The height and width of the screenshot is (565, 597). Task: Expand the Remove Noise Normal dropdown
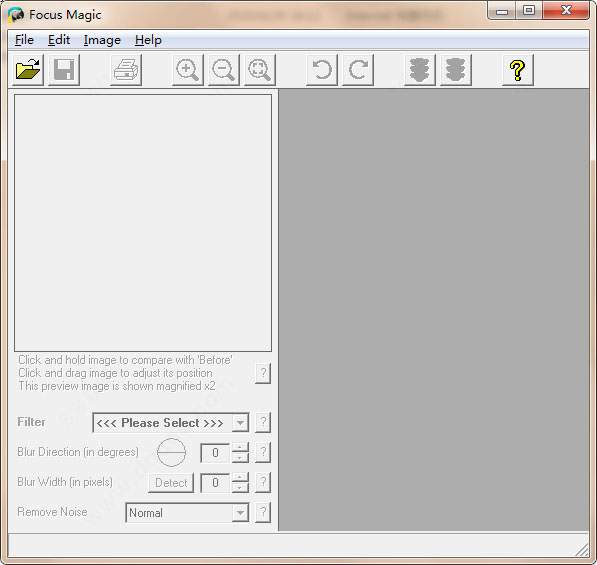pos(240,512)
